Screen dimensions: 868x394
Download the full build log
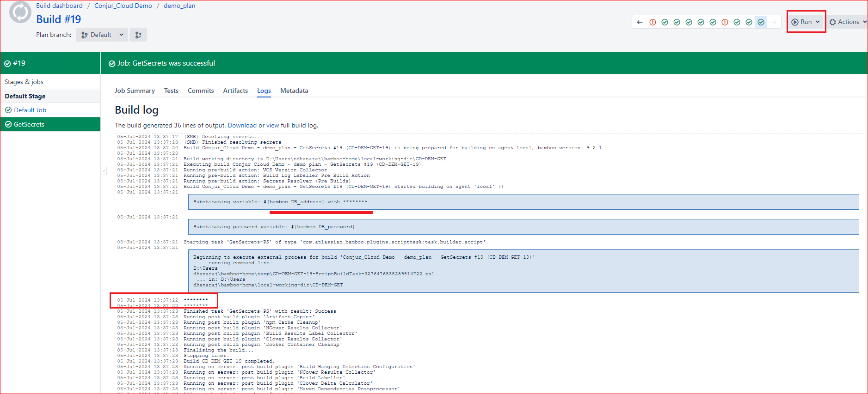coord(242,125)
